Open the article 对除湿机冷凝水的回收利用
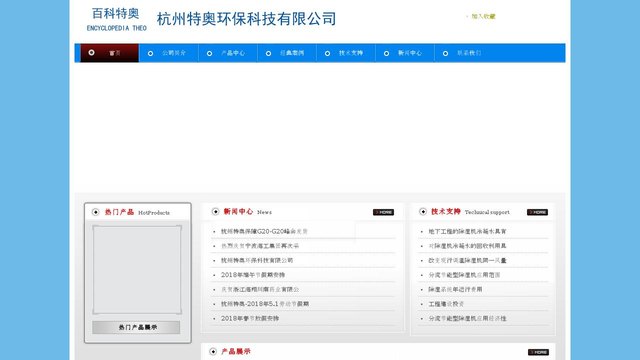 467,246
